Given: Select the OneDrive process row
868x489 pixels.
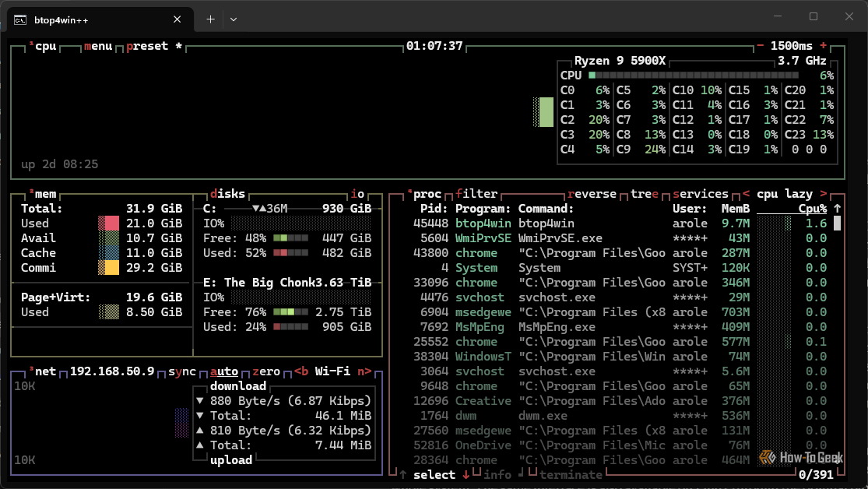Looking at the screenshot, I should click(620, 445).
